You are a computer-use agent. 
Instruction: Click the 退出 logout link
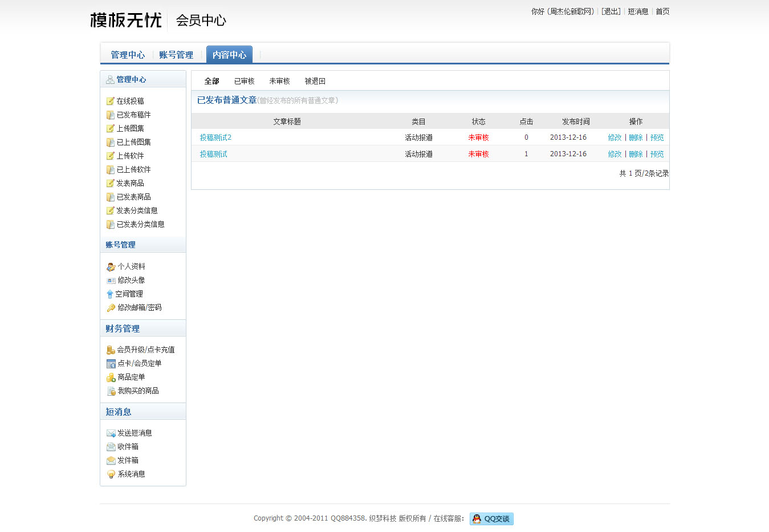[611, 11]
